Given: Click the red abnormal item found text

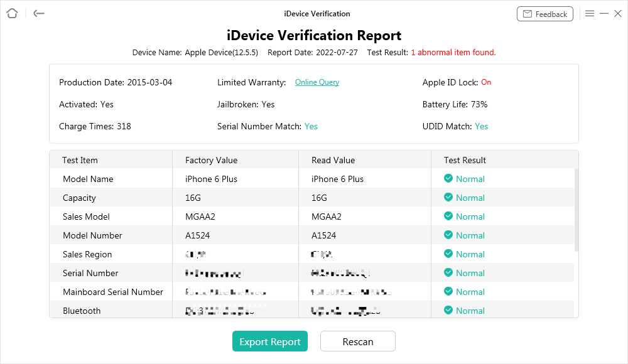Looking at the screenshot, I should point(453,53).
